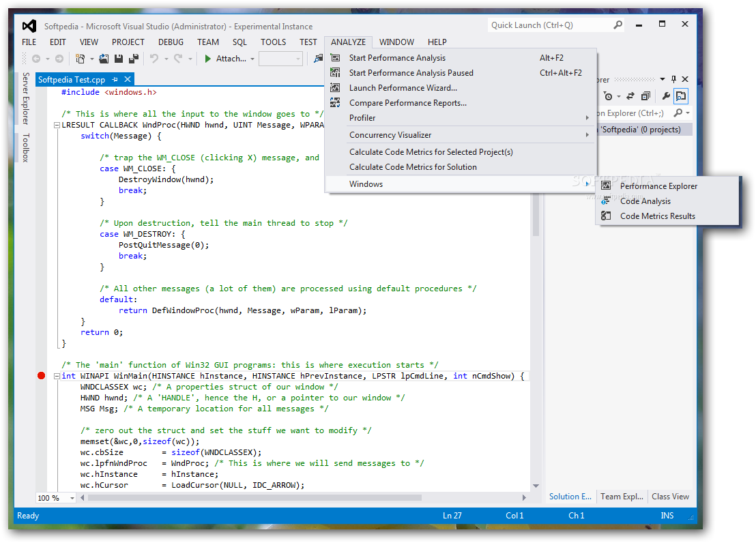Click the Save single-diskette icon
This screenshot has height=543, width=756.
[x=119, y=59]
